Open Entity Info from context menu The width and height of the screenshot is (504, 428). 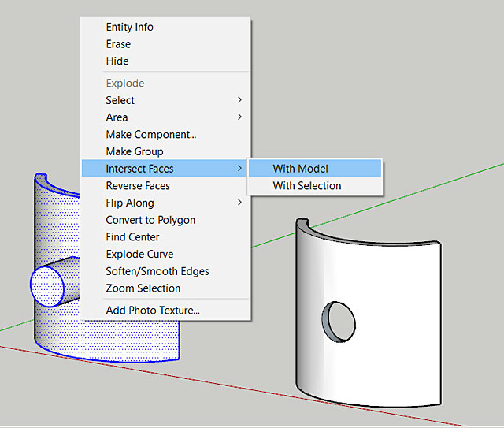[x=129, y=27]
